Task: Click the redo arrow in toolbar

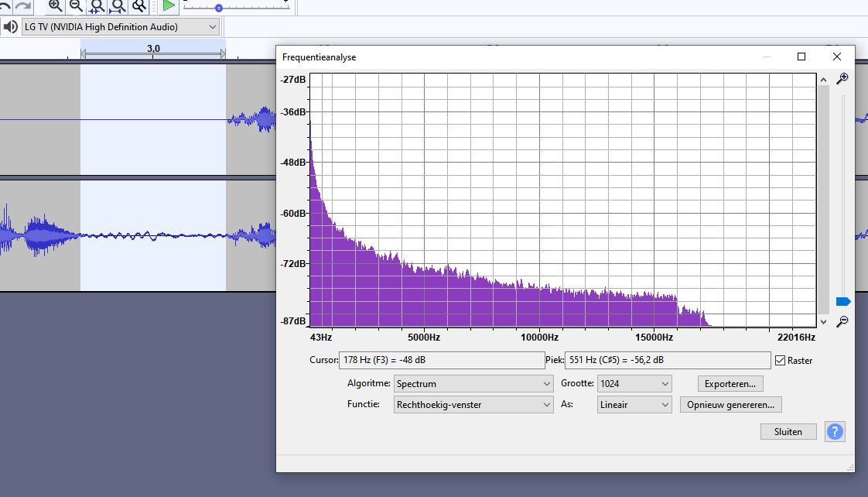Action: pyautogui.click(x=23, y=5)
